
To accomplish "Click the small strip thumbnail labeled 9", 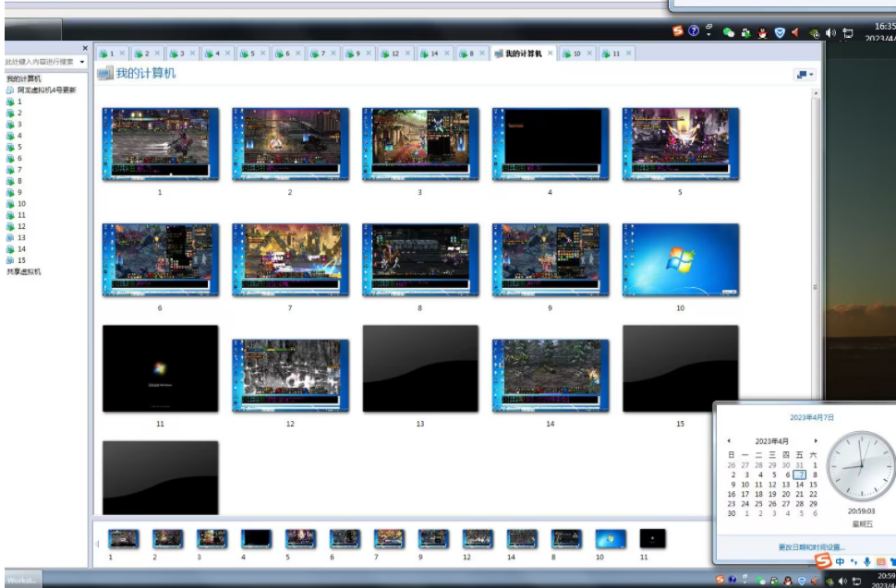I will 433,538.
